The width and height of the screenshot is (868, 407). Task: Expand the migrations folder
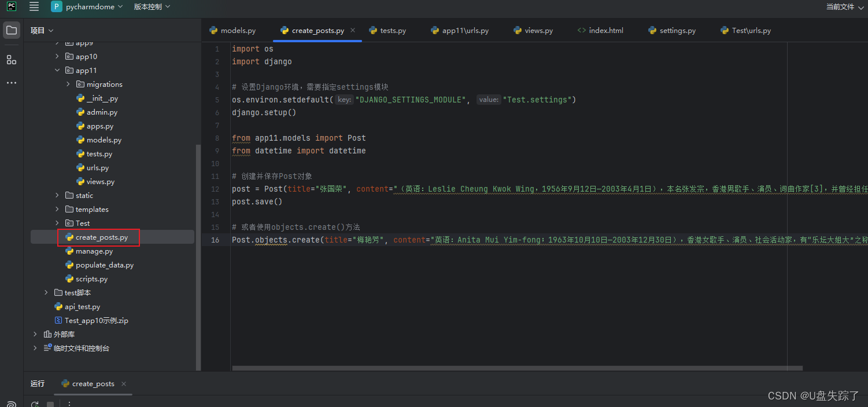pos(68,84)
